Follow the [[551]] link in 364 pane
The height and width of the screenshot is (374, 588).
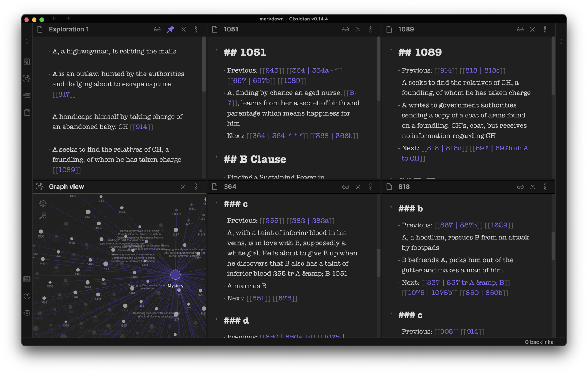(x=258, y=299)
